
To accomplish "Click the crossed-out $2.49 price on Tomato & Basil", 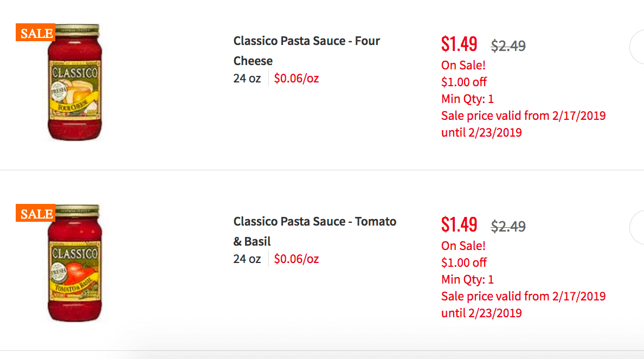I will coord(508,226).
